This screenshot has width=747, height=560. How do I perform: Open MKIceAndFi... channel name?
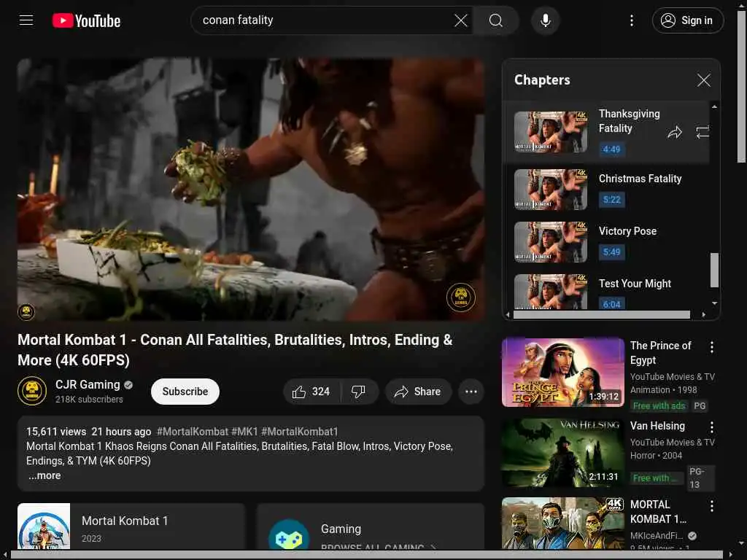point(657,536)
